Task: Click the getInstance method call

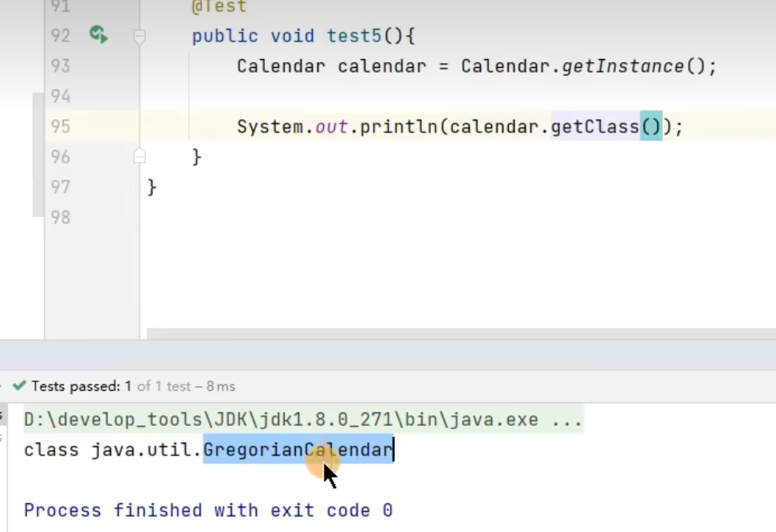Action: pyautogui.click(x=623, y=66)
